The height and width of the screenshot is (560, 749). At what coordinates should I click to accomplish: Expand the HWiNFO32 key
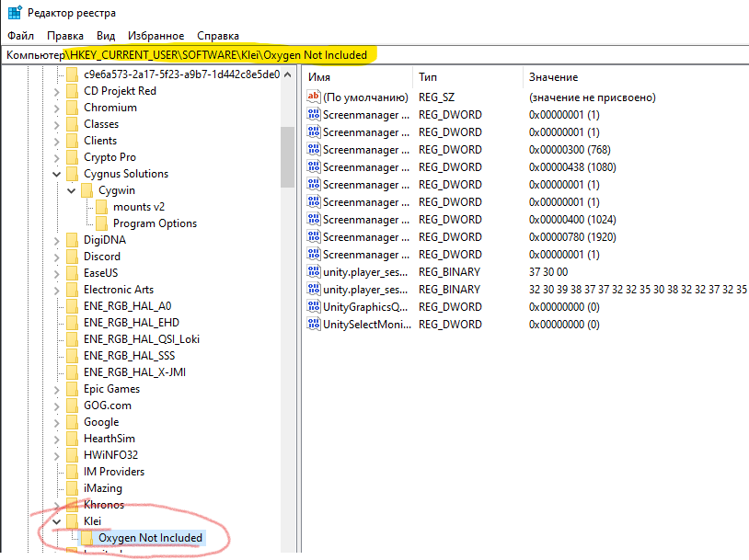point(56,456)
